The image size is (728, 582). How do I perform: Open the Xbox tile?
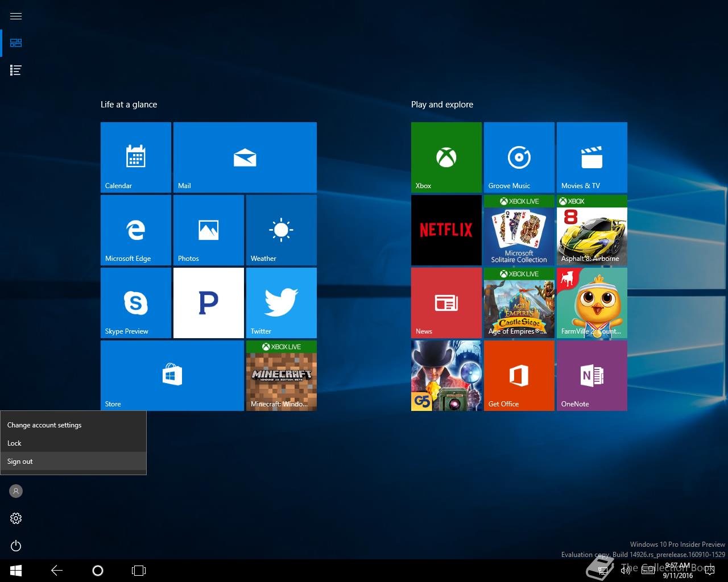point(446,157)
